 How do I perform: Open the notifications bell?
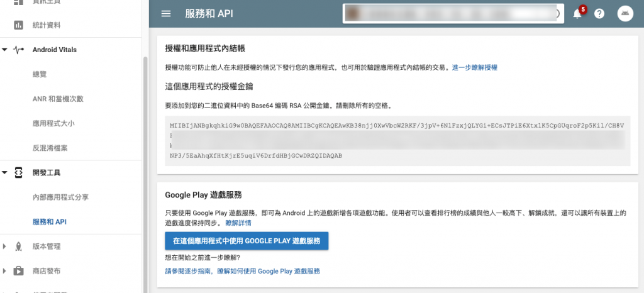click(577, 14)
